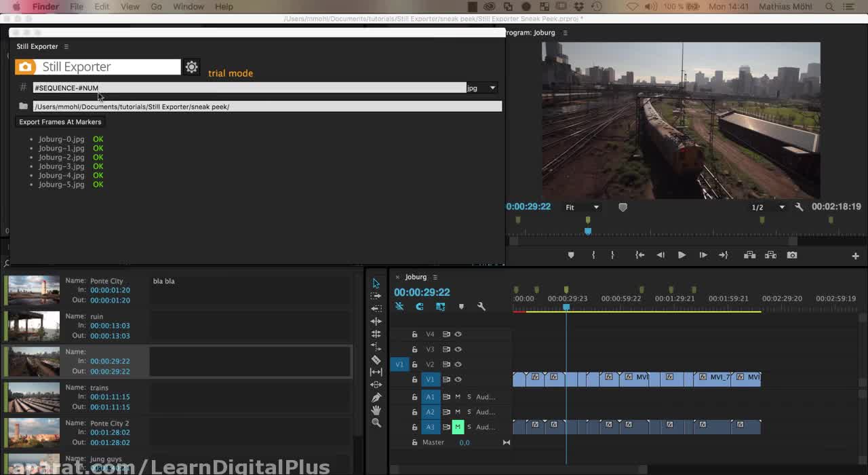868x475 pixels.
Task: Open the Window menu
Action: (189, 7)
